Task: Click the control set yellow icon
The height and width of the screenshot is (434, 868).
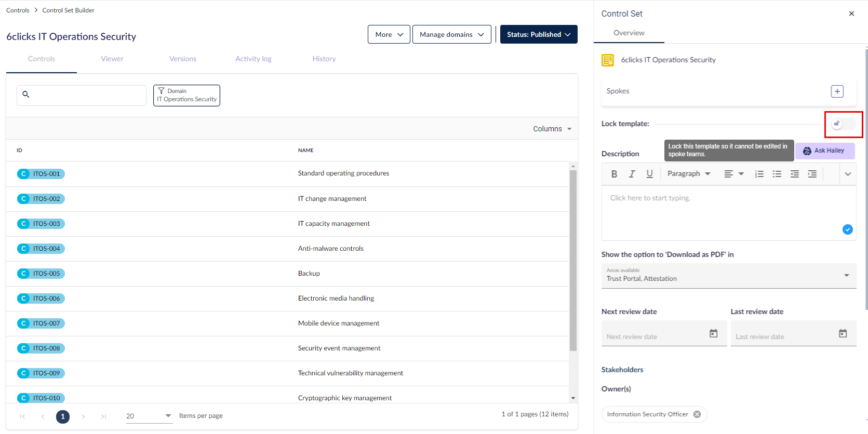Action: [x=607, y=60]
